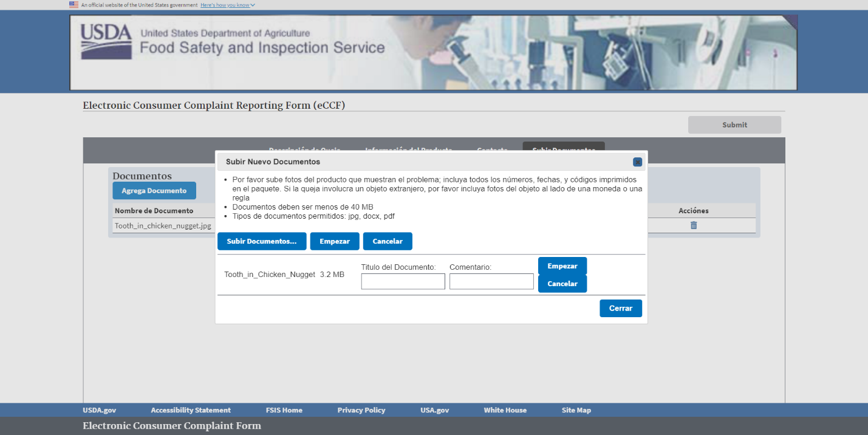Image resolution: width=868 pixels, height=435 pixels.
Task: Open the Privacy Policy footer link
Action: (x=361, y=410)
